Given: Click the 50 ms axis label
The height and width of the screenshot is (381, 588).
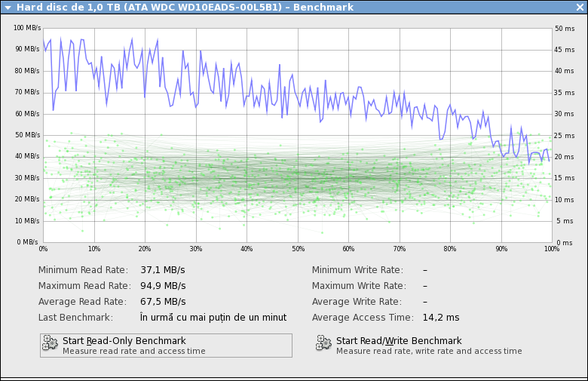Looking at the screenshot, I should (565, 28).
